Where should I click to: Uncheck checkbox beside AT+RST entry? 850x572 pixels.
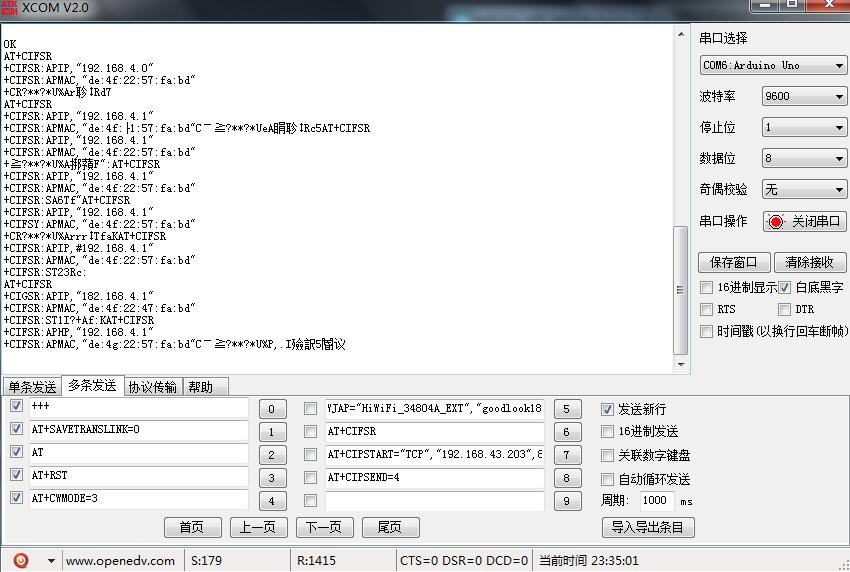click(x=16, y=474)
